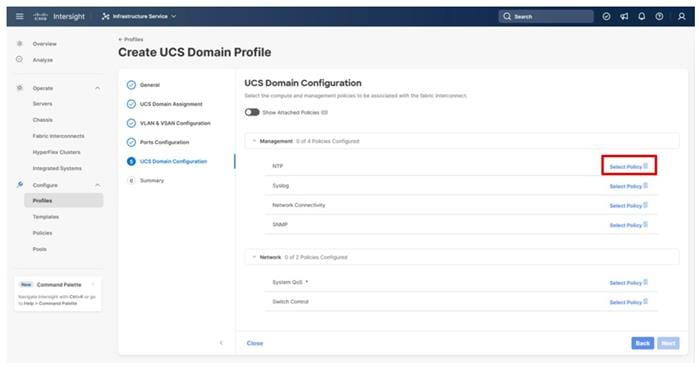
Task: Click the Back button
Action: tap(642, 343)
